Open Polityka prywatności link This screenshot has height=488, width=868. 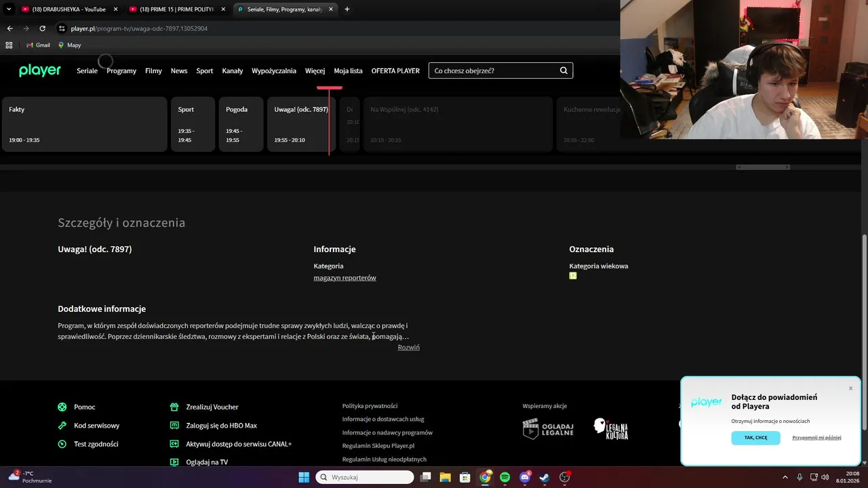tap(370, 406)
